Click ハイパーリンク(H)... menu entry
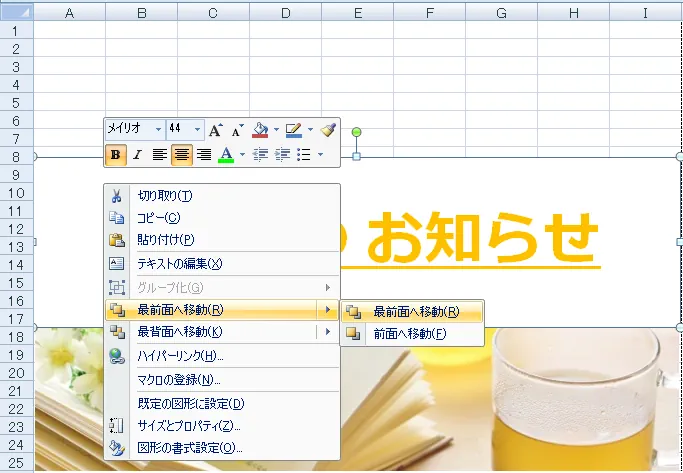Viewport: 683px width, 473px height. (x=180, y=356)
